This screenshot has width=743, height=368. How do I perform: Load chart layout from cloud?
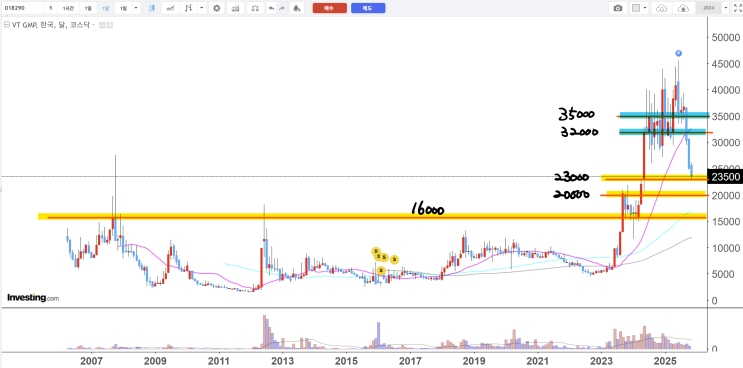661,8
